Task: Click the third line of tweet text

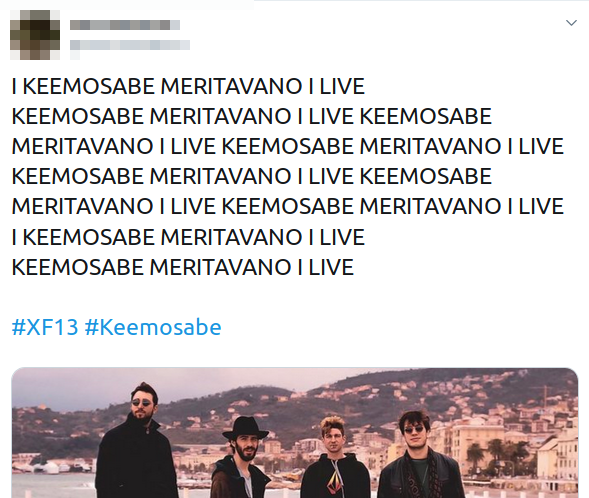Action: coord(288,146)
